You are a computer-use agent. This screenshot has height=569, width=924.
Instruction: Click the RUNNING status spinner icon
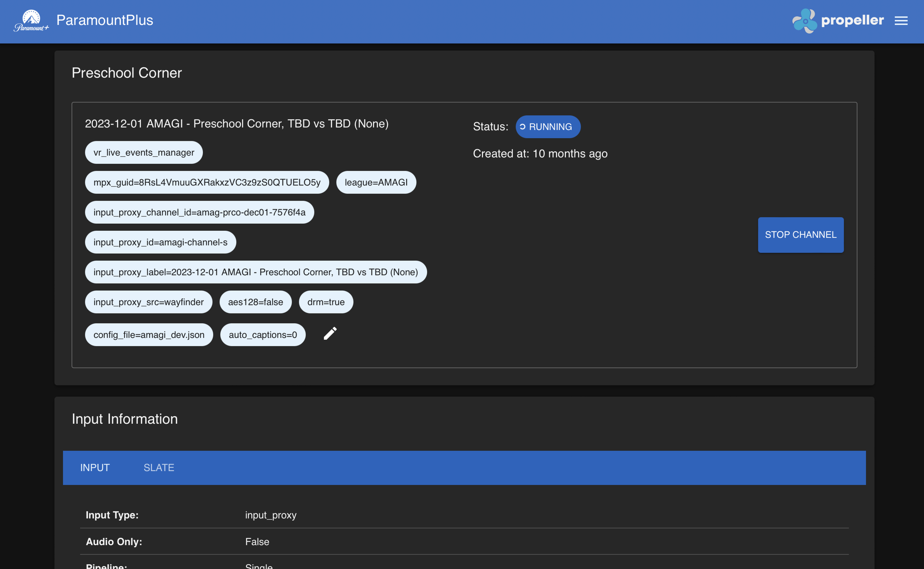coord(522,127)
